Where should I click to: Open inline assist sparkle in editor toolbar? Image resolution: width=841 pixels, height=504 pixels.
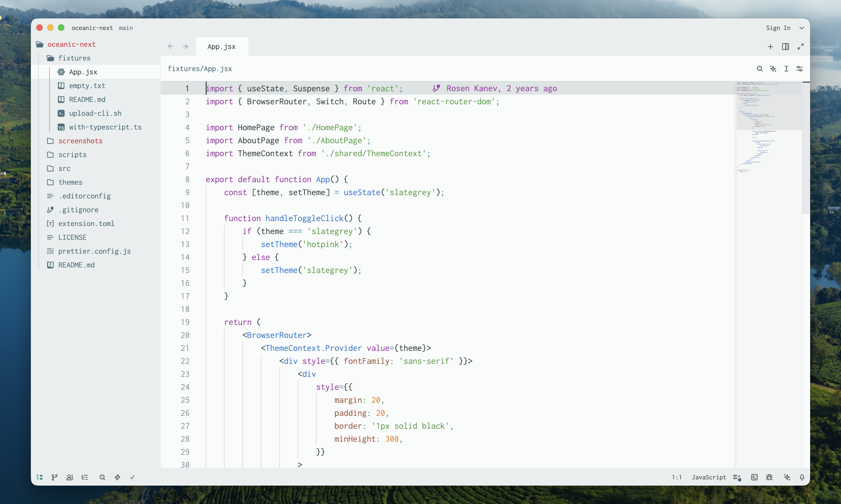pos(773,69)
